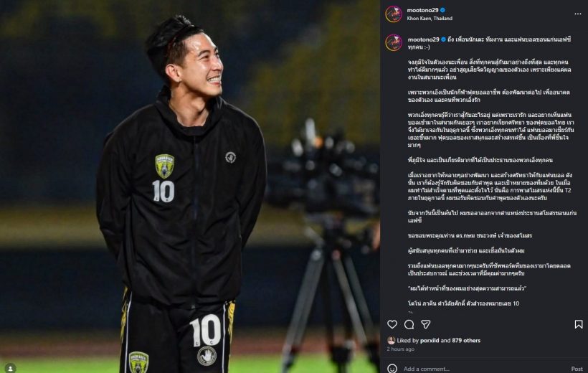The height and width of the screenshot is (373, 588).
Task: Open comments with the speech bubble icon
Action: [x=409, y=324]
